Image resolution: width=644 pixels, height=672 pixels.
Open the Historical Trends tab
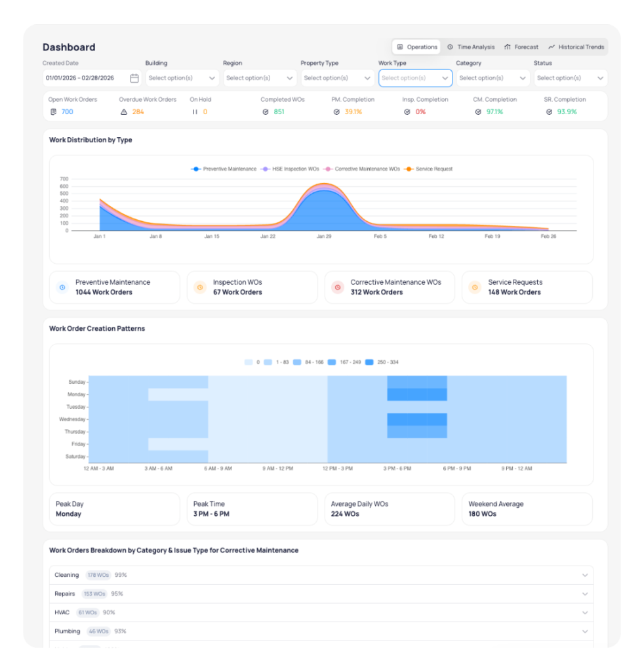[576, 47]
